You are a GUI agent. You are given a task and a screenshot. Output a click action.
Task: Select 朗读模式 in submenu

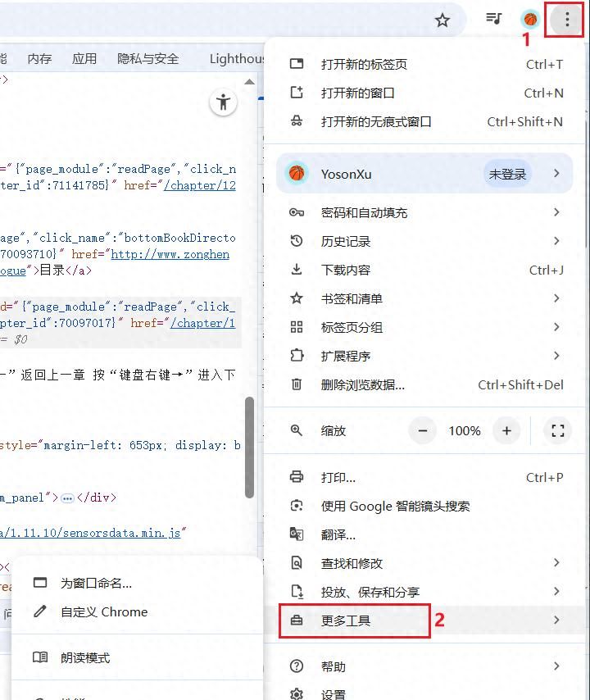click(x=137, y=657)
